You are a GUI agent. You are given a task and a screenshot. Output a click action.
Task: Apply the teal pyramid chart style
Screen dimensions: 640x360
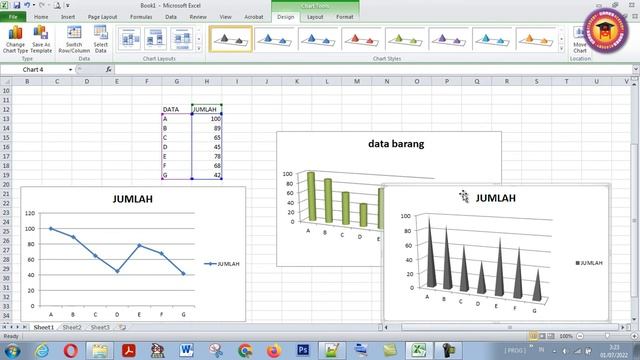(x=492, y=39)
